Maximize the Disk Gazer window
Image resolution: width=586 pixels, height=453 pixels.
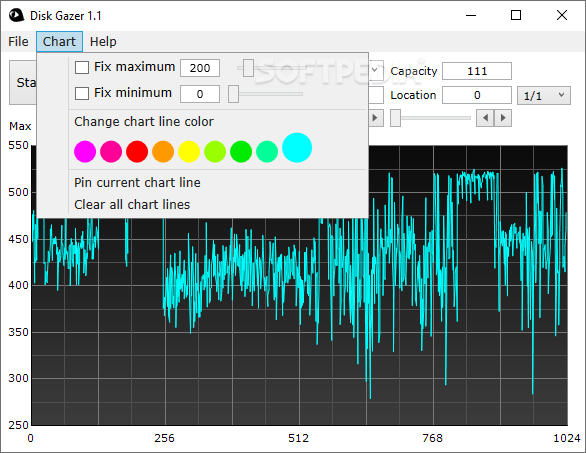click(x=516, y=15)
